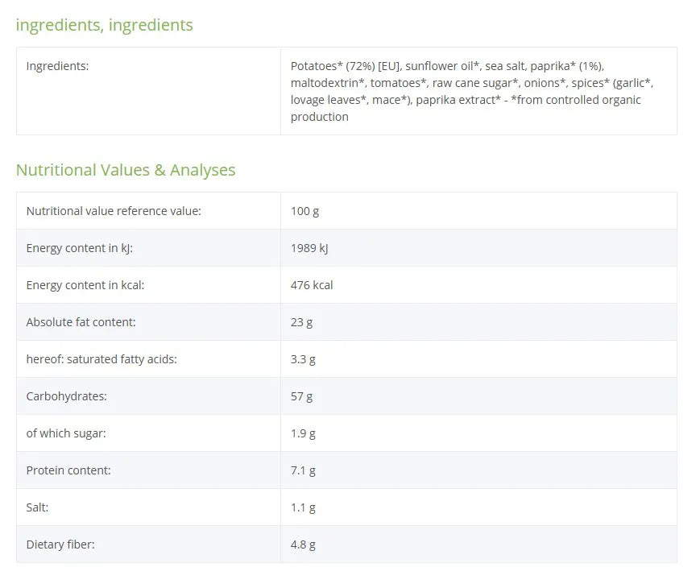Click the '1989 kJ' value
The width and height of the screenshot is (700, 588).
(309, 248)
